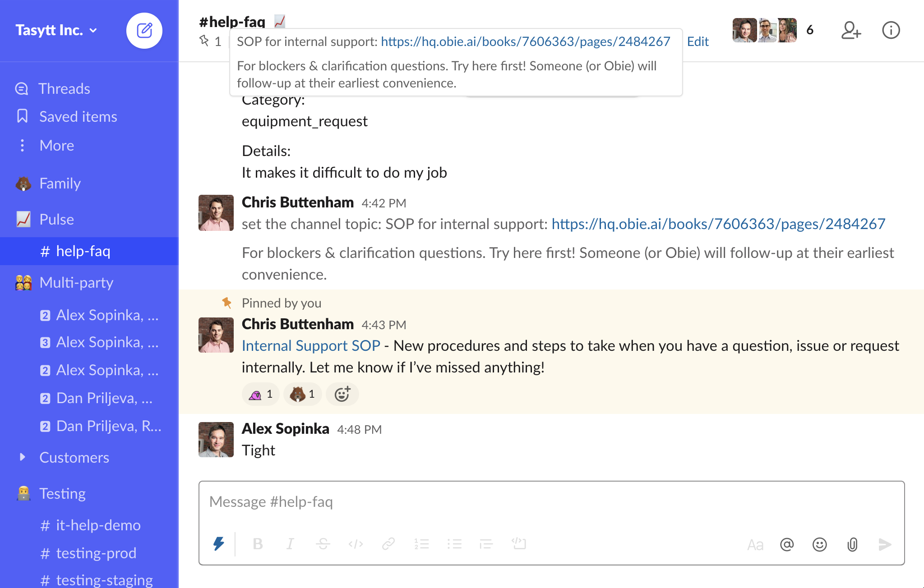This screenshot has height=588, width=924.
Task: Click the beaver emoji reaction
Action: (302, 394)
